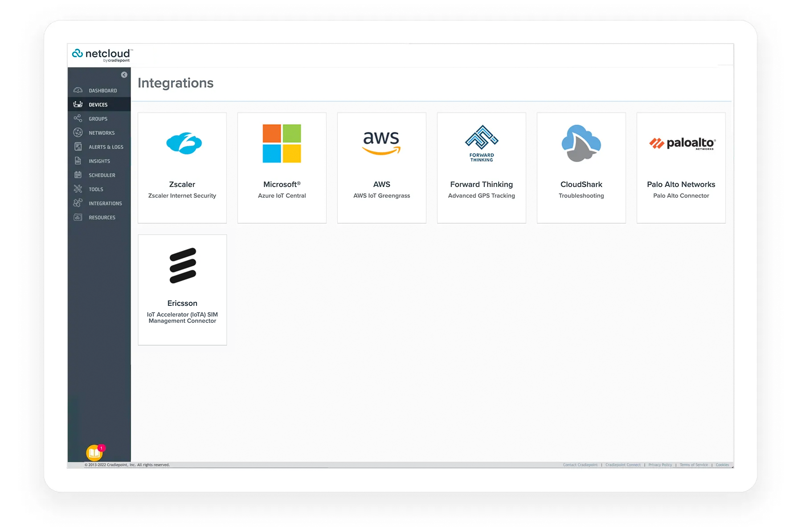This screenshot has width=802, height=532.
Task: Click 'Zscaler Internet Security' text
Action: [182, 195]
